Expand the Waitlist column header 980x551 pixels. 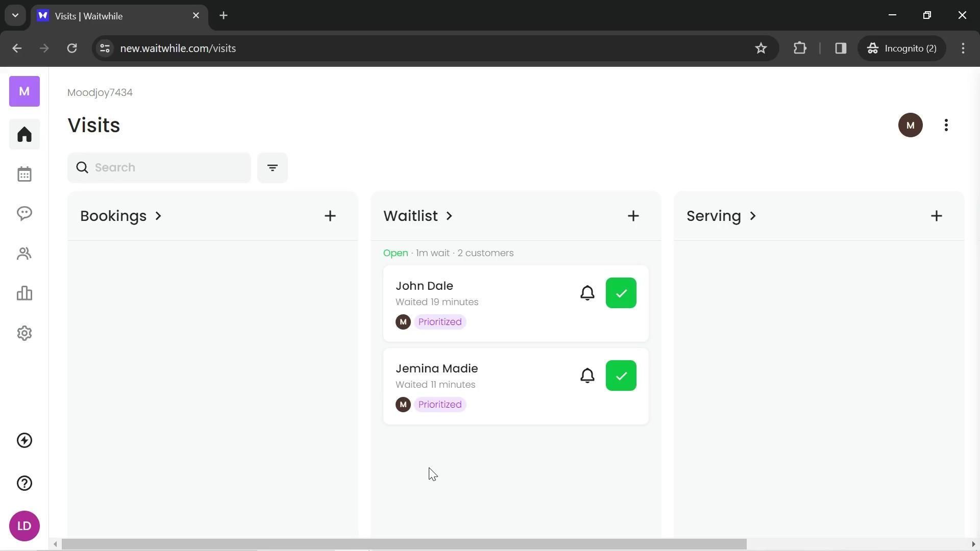418,216
